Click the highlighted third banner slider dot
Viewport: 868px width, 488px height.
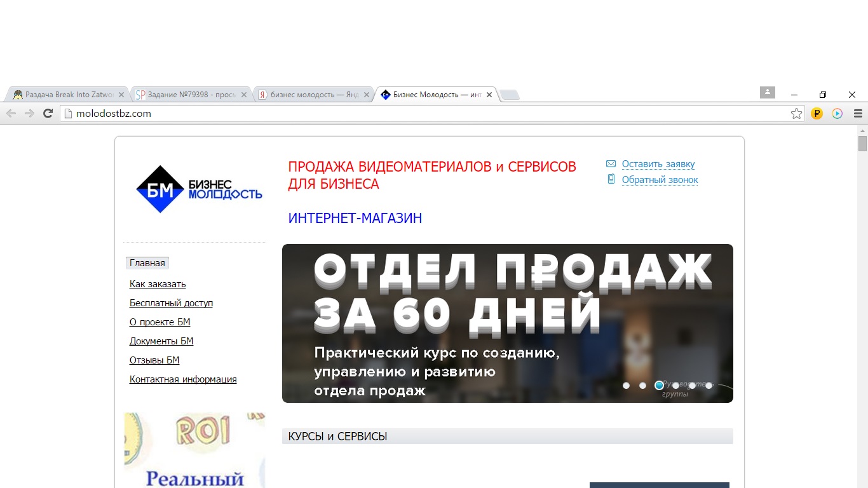click(659, 386)
